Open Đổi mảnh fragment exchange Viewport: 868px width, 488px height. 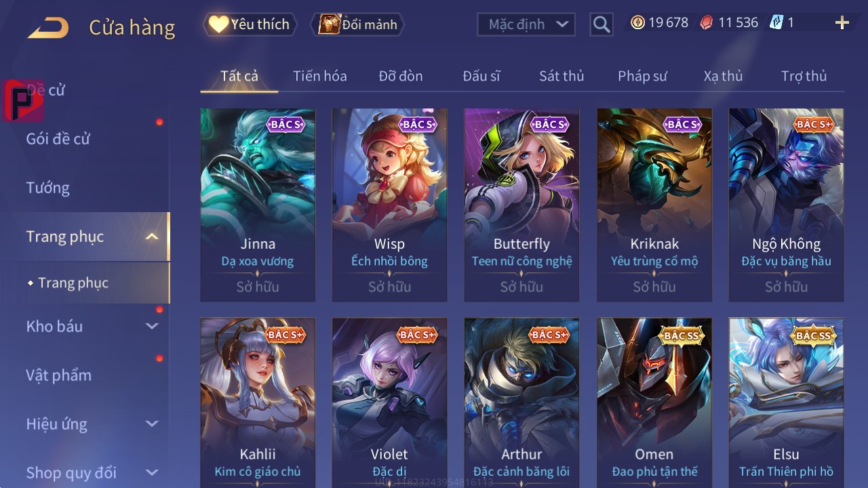(x=357, y=24)
